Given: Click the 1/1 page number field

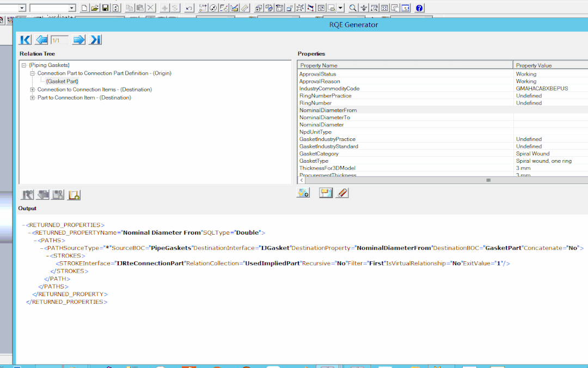Looking at the screenshot, I should click(x=60, y=40).
